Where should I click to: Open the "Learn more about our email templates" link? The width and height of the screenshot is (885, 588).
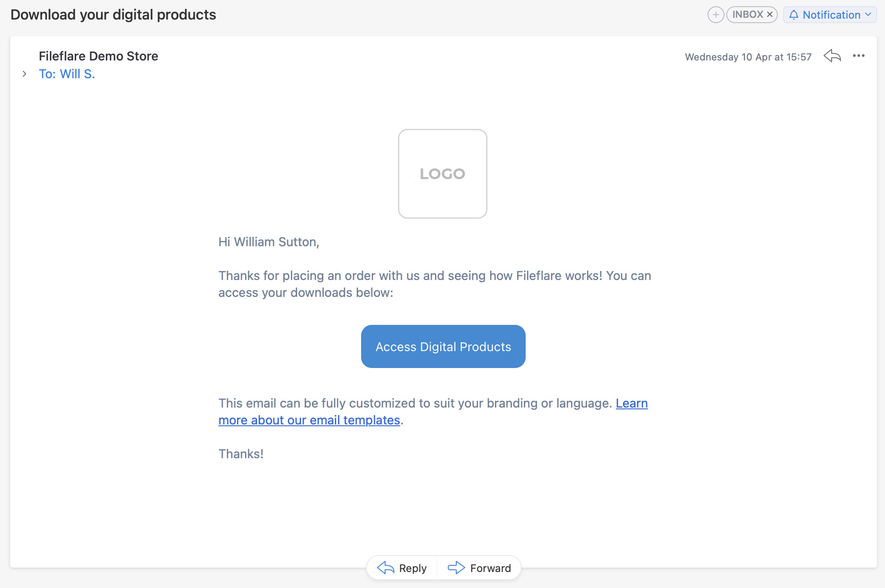[x=309, y=420]
